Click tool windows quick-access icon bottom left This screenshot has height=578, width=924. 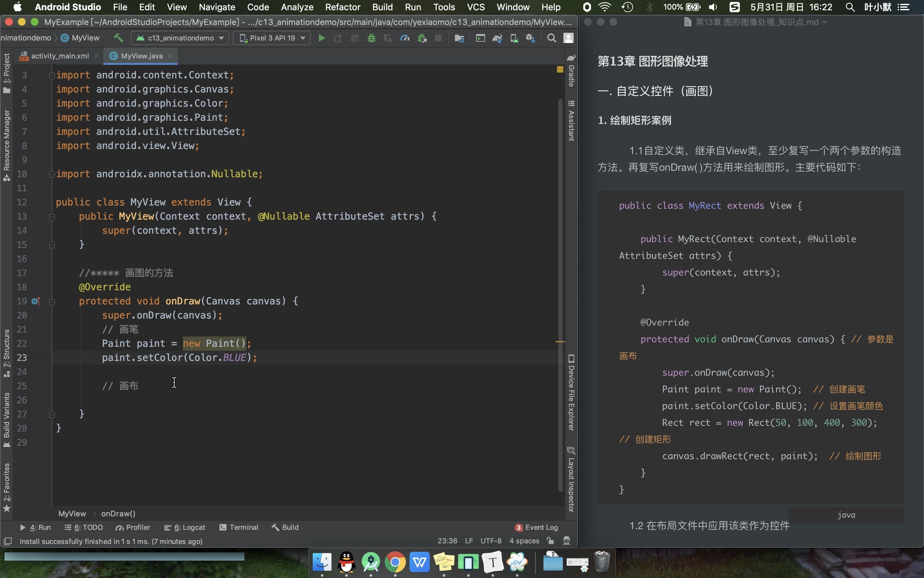pyautogui.click(x=8, y=541)
